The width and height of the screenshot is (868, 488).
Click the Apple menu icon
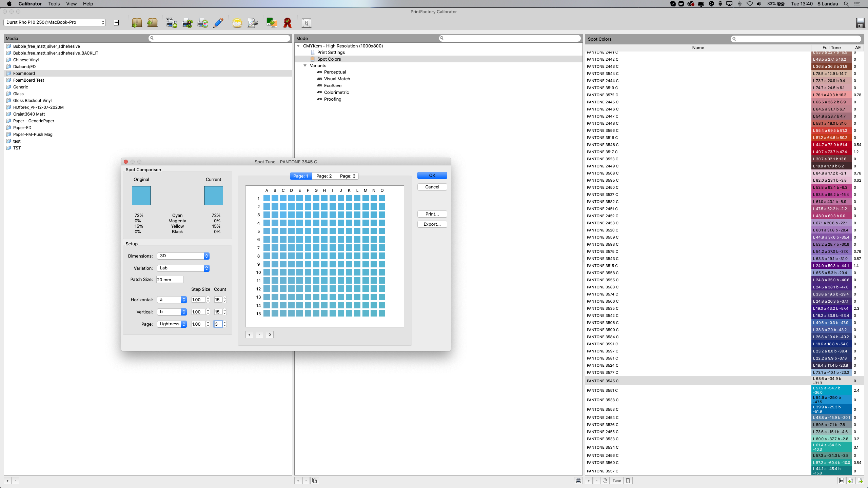9,4
